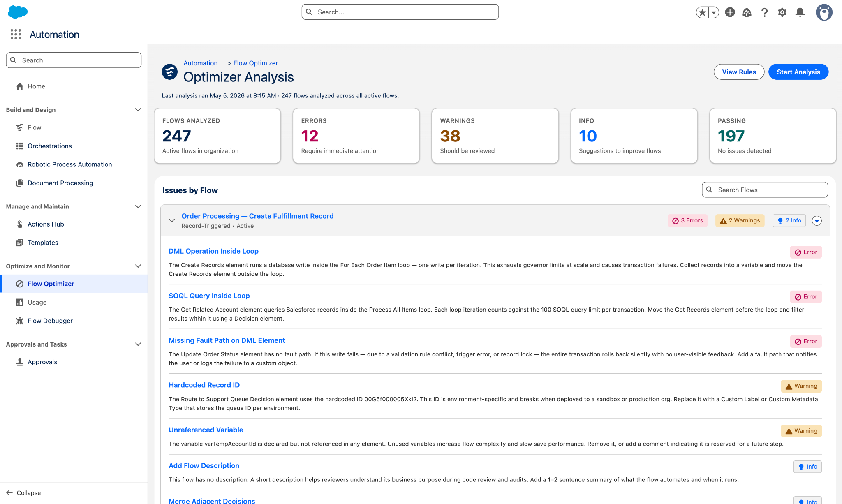Collapse the sidebar with Collapse button
Image resolution: width=842 pixels, height=504 pixels.
click(x=24, y=492)
